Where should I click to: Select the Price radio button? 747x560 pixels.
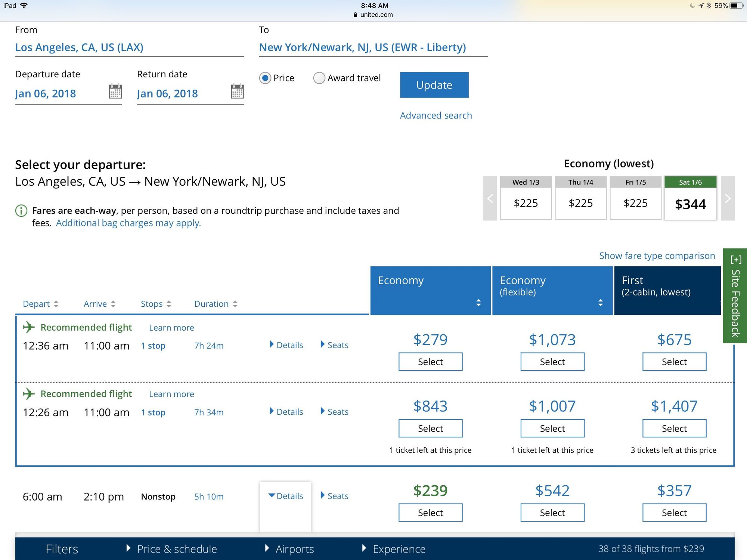pyautogui.click(x=265, y=78)
